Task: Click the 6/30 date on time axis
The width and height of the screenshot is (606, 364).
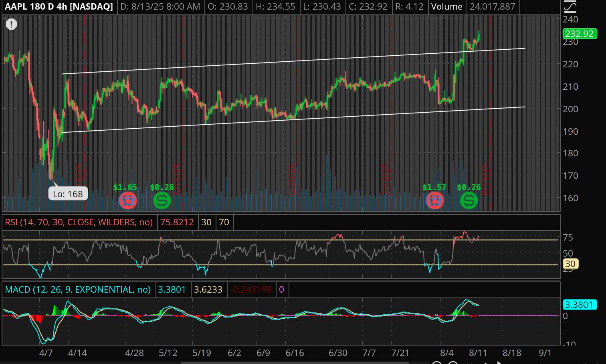Action: [x=338, y=353]
